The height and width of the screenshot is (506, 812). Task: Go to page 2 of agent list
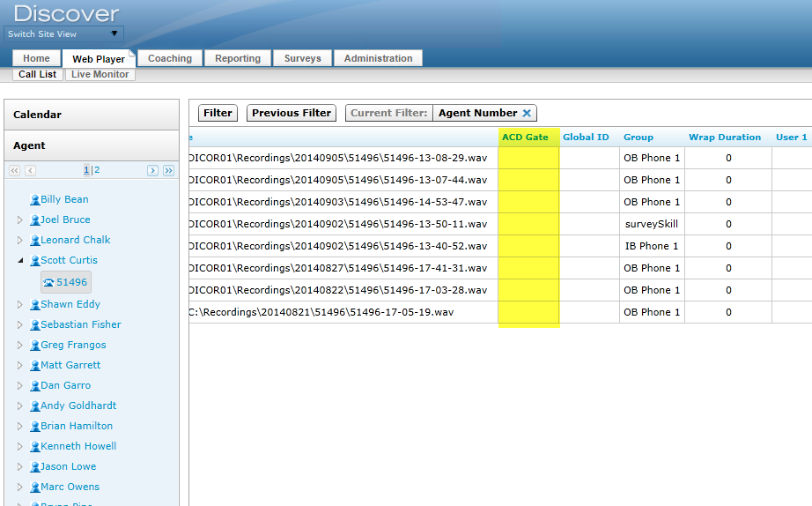pyautogui.click(x=97, y=170)
